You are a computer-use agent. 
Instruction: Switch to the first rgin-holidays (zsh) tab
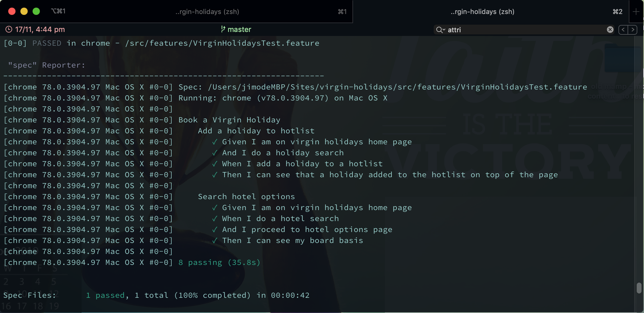[x=207, y=12]
